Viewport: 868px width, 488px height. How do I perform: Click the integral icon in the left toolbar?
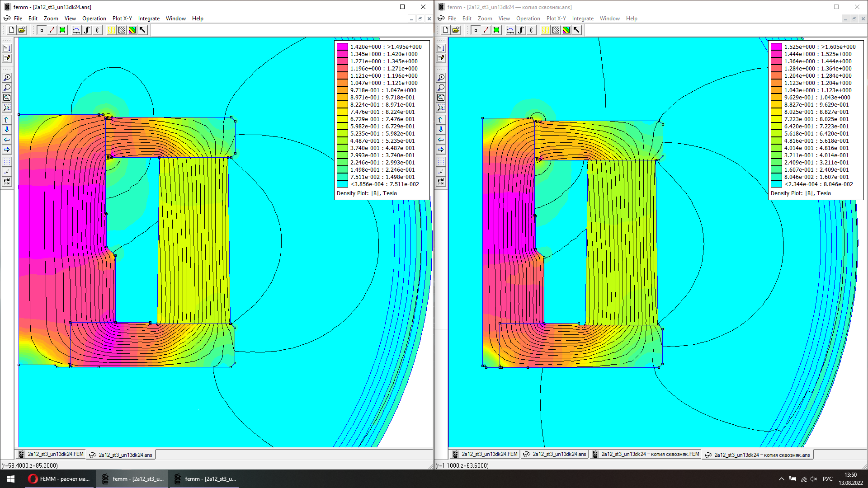point(87,30)
